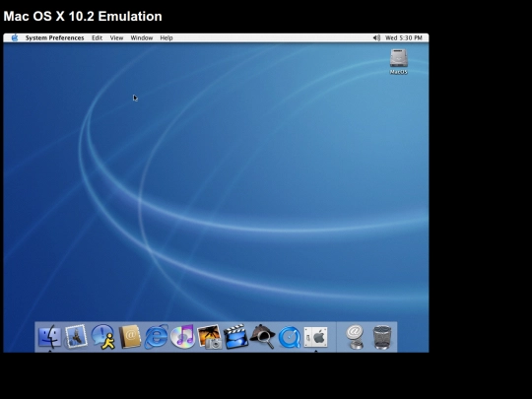Open the Trash in dock
The width and height of the screenshot is (532, 399).
click(x=382, y=337)
